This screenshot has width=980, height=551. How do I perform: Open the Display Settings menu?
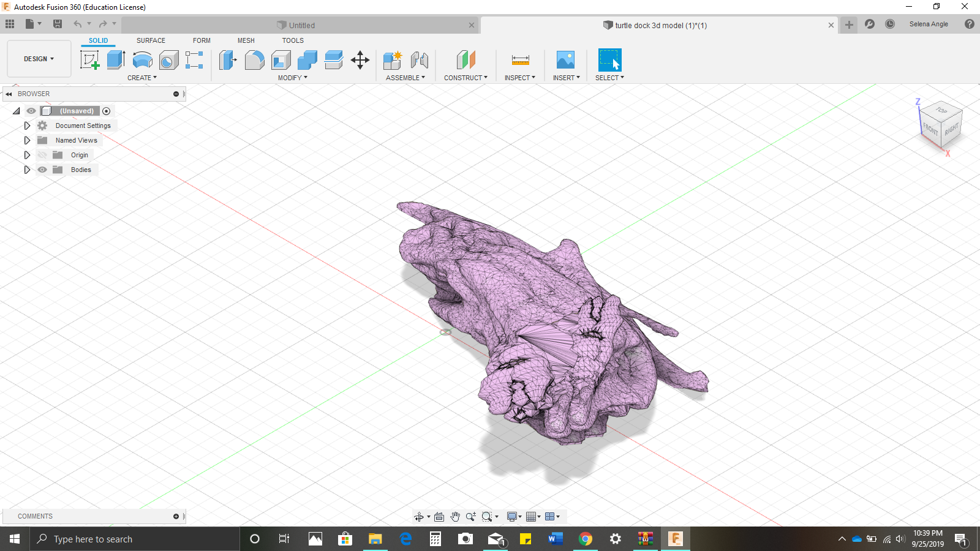(514, 517)
